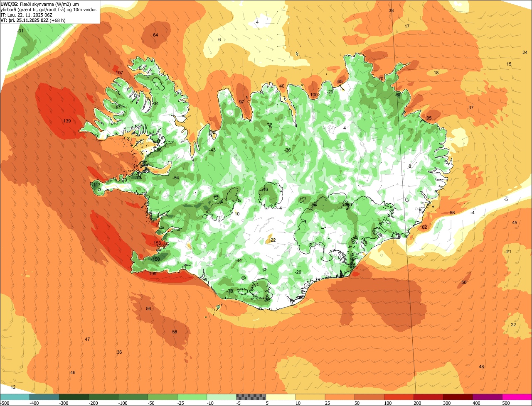532x406 pixels.
Task: Click the value -43 in northwest Iceland
Action: point(212,150)
